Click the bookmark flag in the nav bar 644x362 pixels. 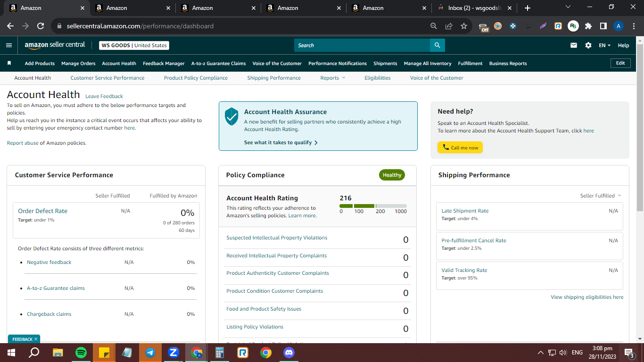click(9, 63)
